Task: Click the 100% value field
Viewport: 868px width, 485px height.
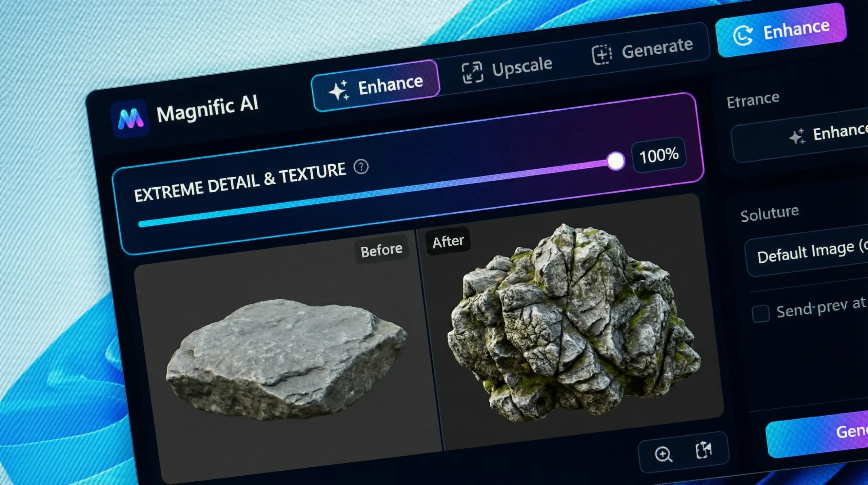Action: tap(659, 155)
